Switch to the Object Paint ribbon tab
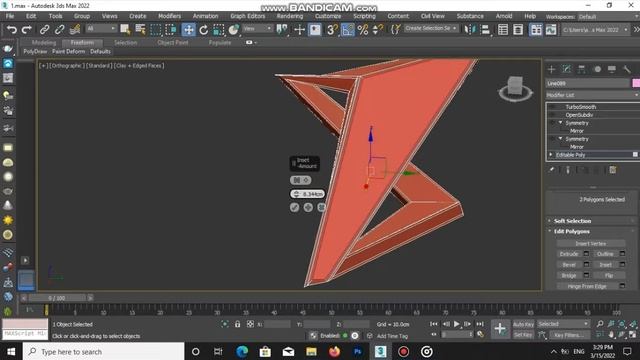 [173, 42]
